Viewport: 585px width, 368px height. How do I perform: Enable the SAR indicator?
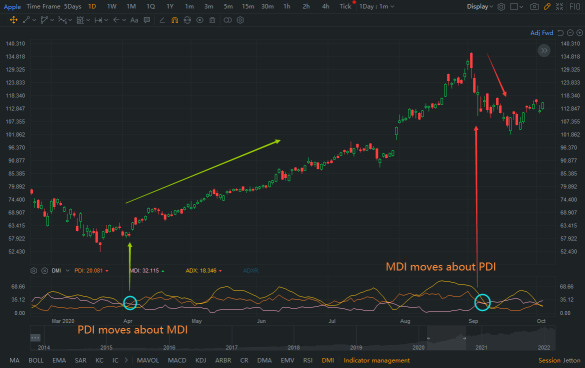(81, 360)
